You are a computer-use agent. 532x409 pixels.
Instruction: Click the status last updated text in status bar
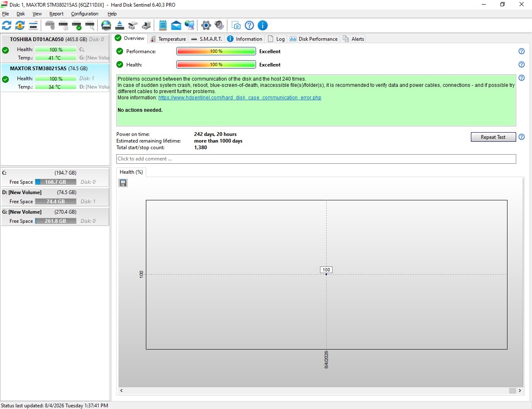point(54,406)
